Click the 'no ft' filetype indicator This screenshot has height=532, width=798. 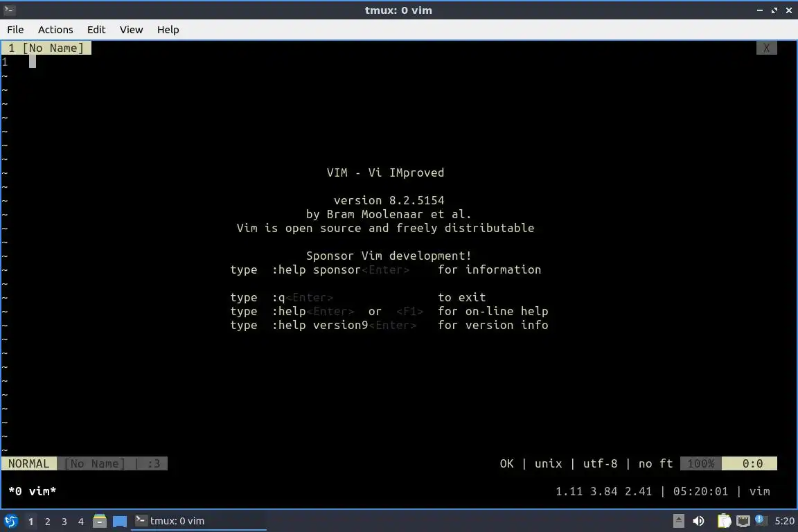pos(655,463)
